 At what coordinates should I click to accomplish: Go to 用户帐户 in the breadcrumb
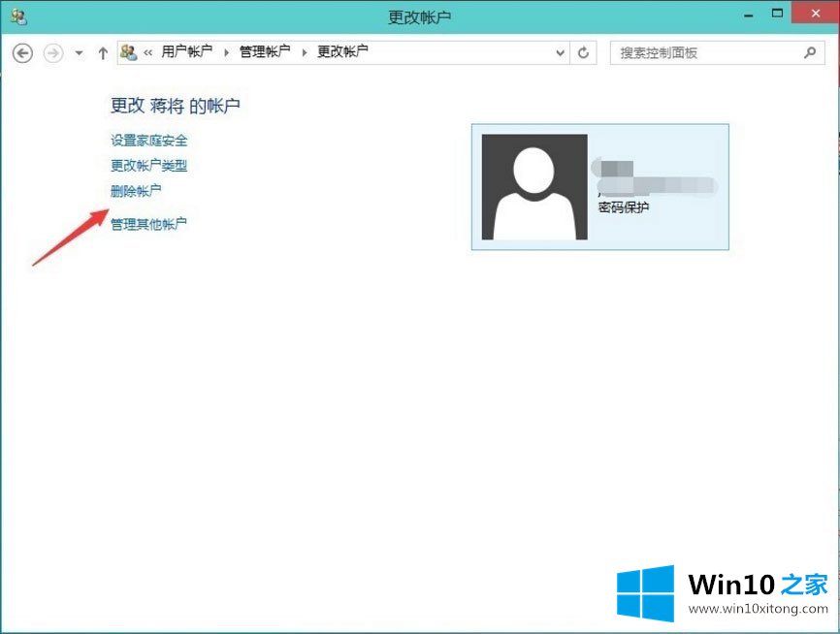point(186,52)
